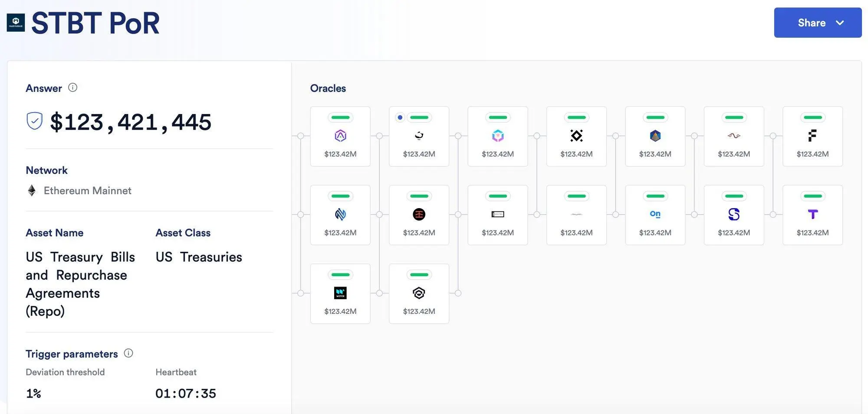Click the green status pill on the first oracle card
The image size is (868, 414).
[340, 117]
